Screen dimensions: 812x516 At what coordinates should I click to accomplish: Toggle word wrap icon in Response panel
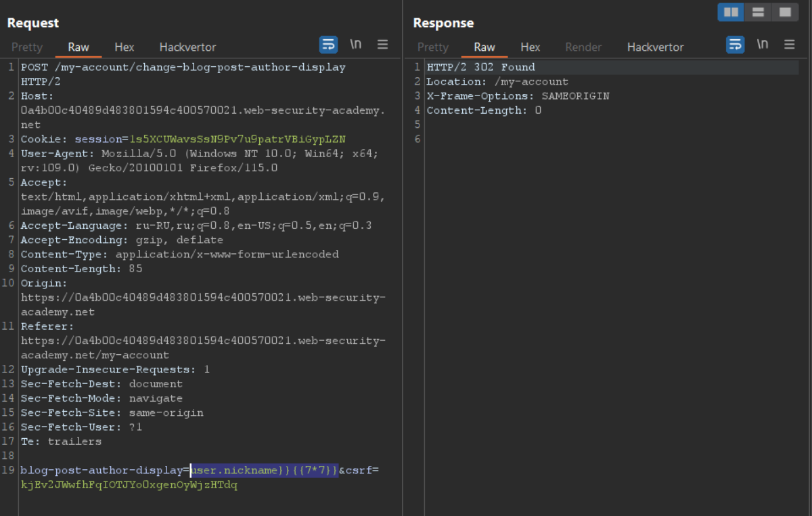(735, 45)
